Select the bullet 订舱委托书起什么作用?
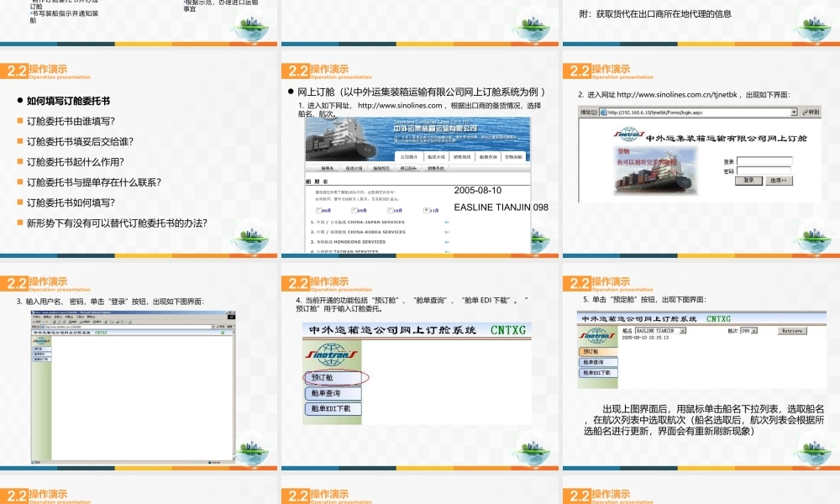840x504 pixels. coord(76,162)
